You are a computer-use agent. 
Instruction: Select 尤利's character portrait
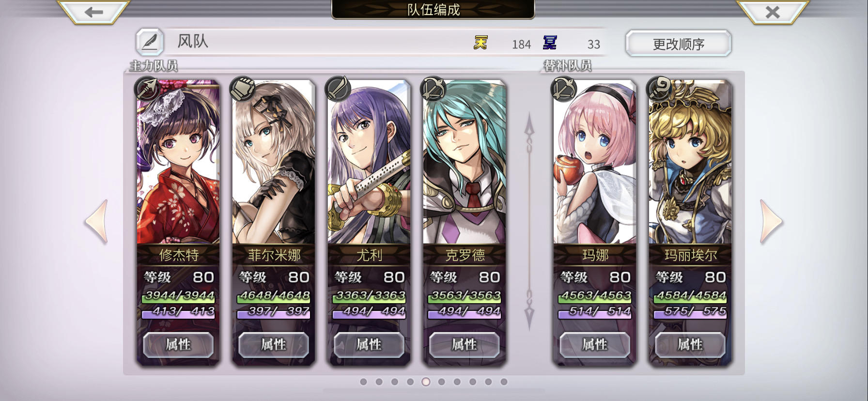point(369,162)
